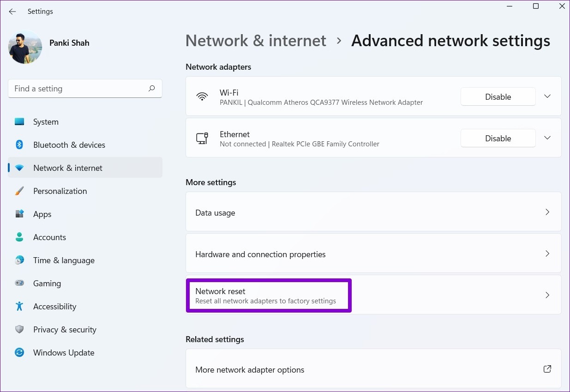Go to Windows Update
The width and height of the screenshot is (570, 392).
[63, 352]
